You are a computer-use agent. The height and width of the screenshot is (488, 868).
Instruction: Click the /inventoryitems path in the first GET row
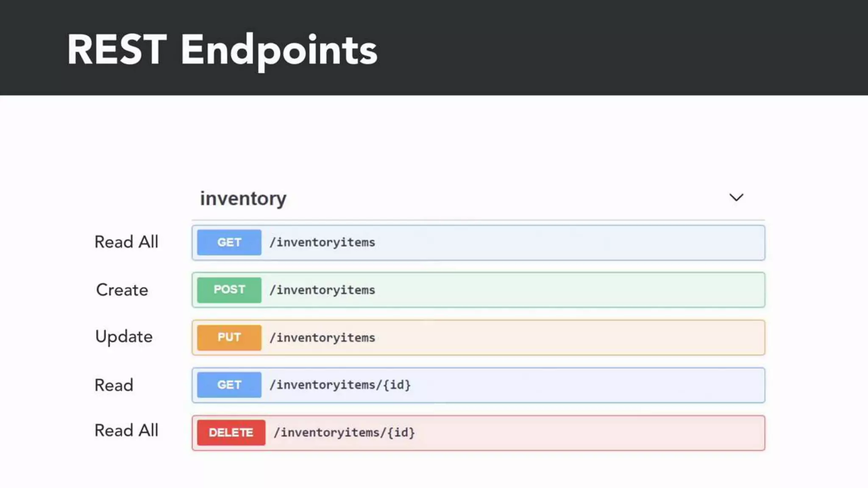tap(323, 242)
